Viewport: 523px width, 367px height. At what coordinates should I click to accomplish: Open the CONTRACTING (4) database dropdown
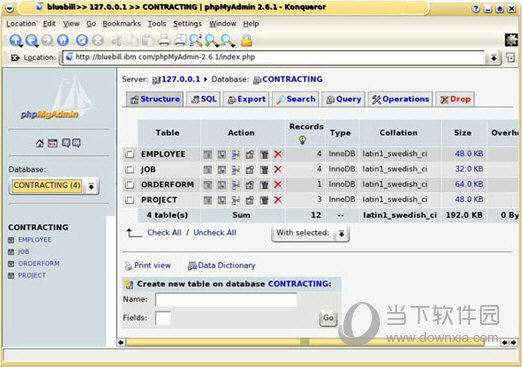pyautogui.click(x=54, y=186)
